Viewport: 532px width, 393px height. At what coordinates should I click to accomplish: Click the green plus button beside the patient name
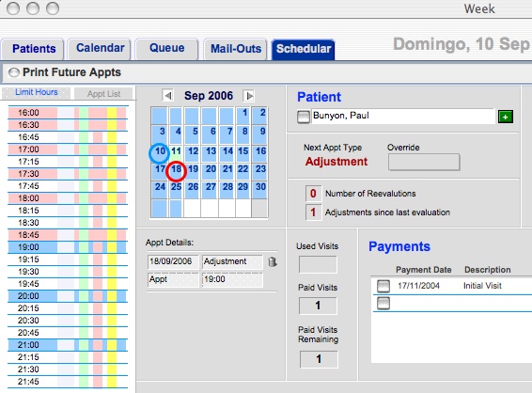click(505, 117)
